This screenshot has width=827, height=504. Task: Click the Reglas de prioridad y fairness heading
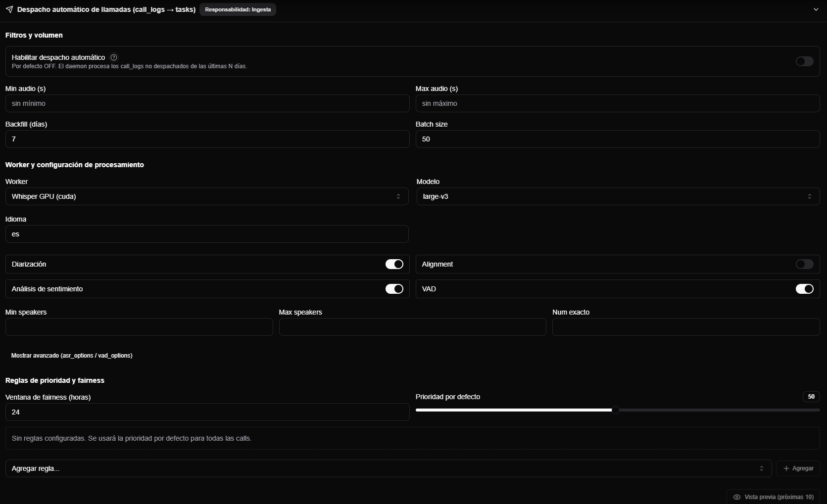(55, 380)
